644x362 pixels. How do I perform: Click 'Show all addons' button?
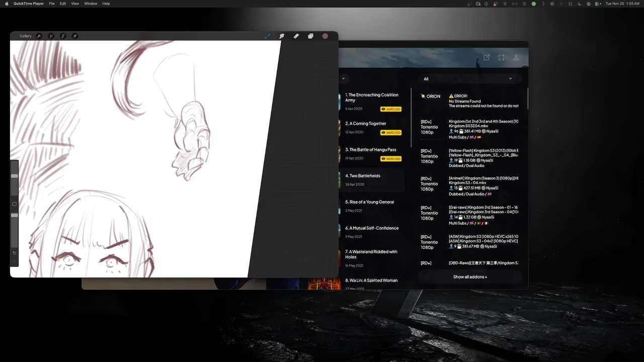click(x=470, y=277)
